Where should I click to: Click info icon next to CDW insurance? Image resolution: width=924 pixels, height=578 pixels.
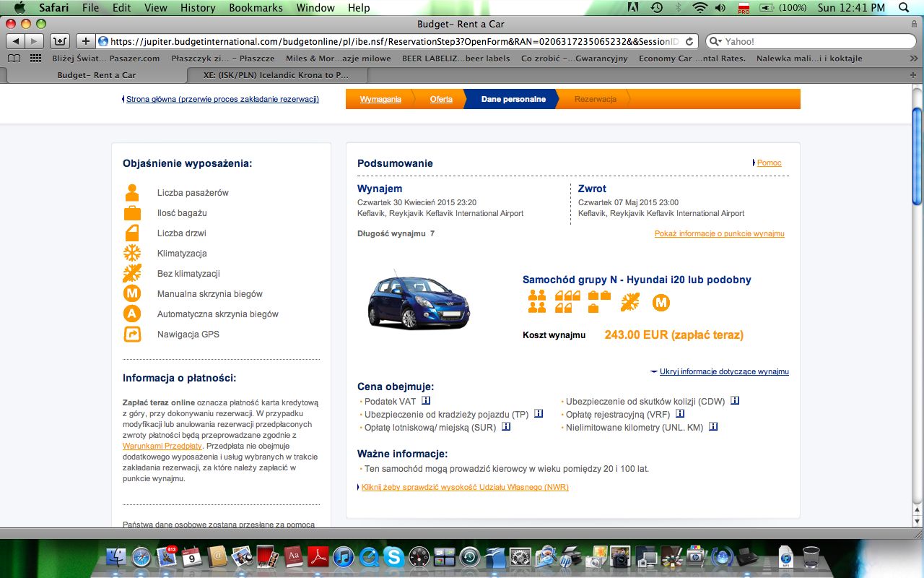click(735, 400)
